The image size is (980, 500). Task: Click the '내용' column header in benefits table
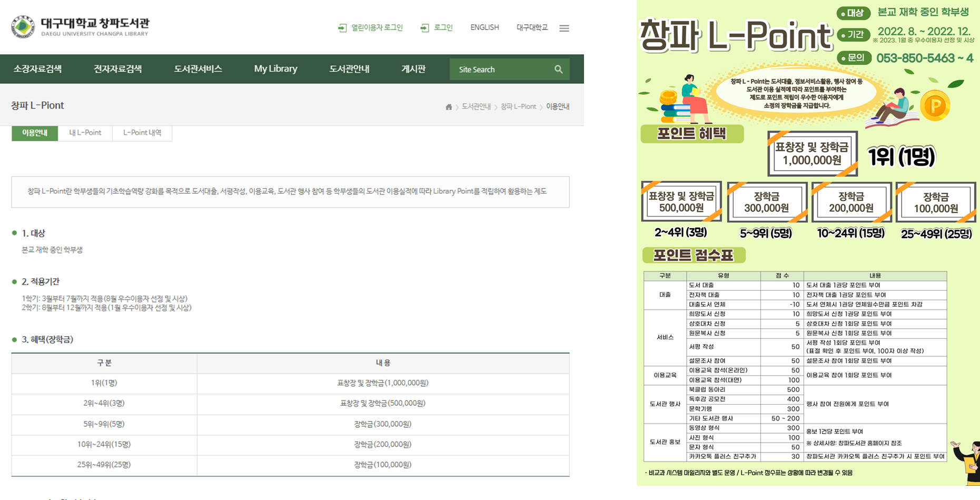pyautogui.click(x=383, y=363)
